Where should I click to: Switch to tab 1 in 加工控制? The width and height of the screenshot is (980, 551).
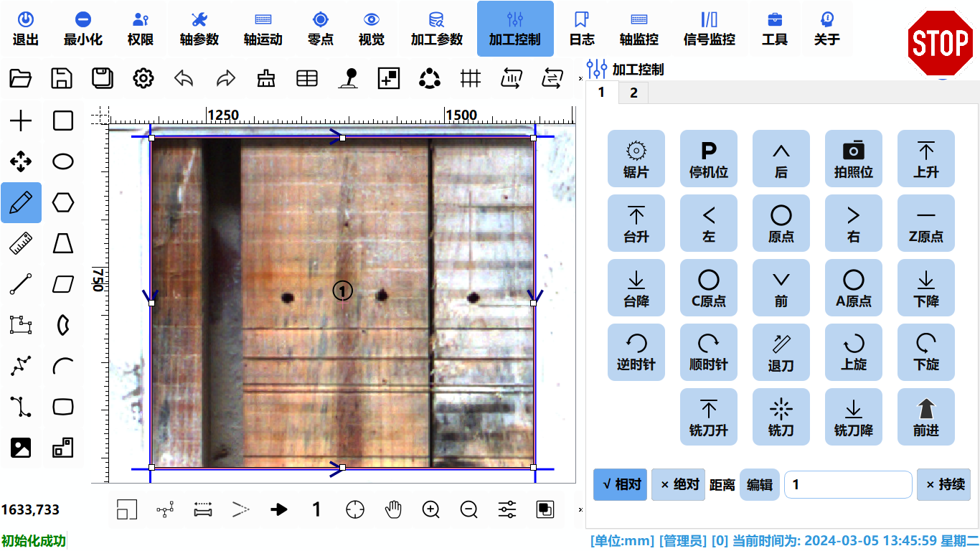click(601, 93)
